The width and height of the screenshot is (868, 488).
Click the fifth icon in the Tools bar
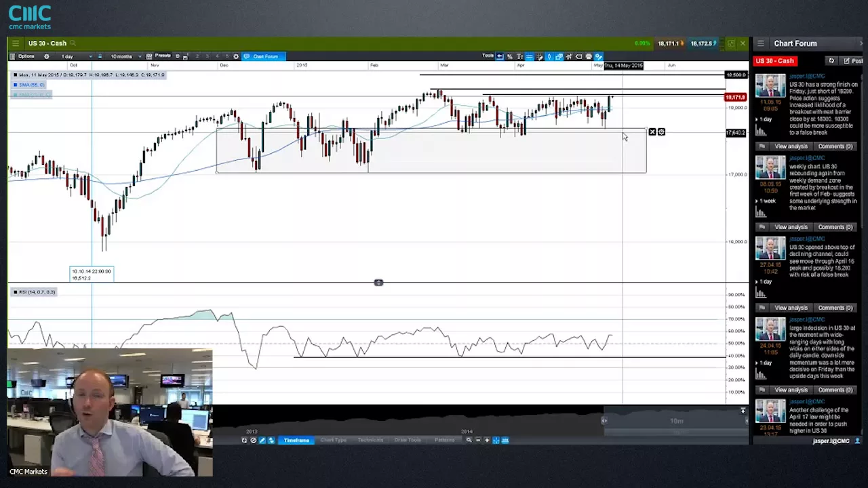(x=540, y=56)
